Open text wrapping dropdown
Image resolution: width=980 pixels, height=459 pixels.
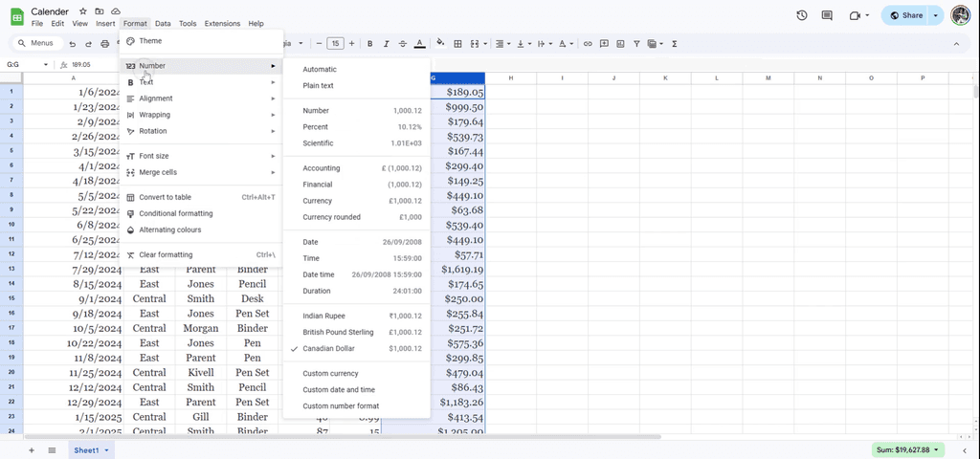tap(545, 44)
